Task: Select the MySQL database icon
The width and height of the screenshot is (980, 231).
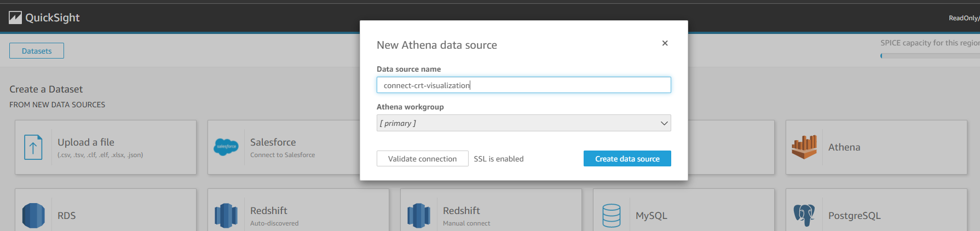Action: click(611, 215)
